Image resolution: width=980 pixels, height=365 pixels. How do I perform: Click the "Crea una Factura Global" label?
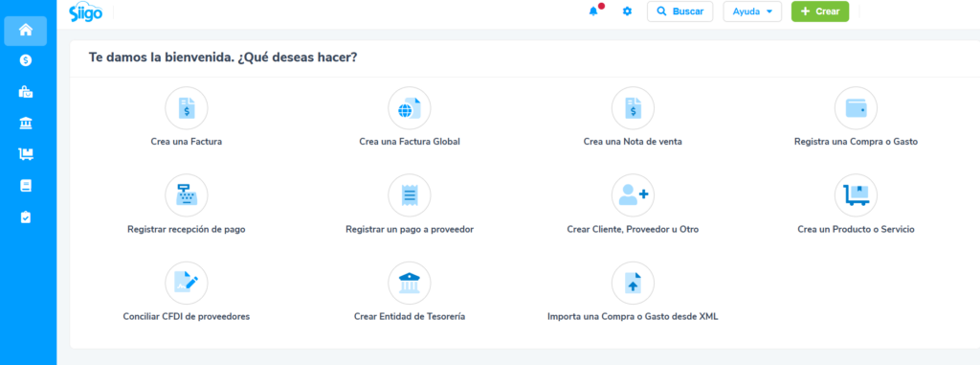(x=410, y=142)
